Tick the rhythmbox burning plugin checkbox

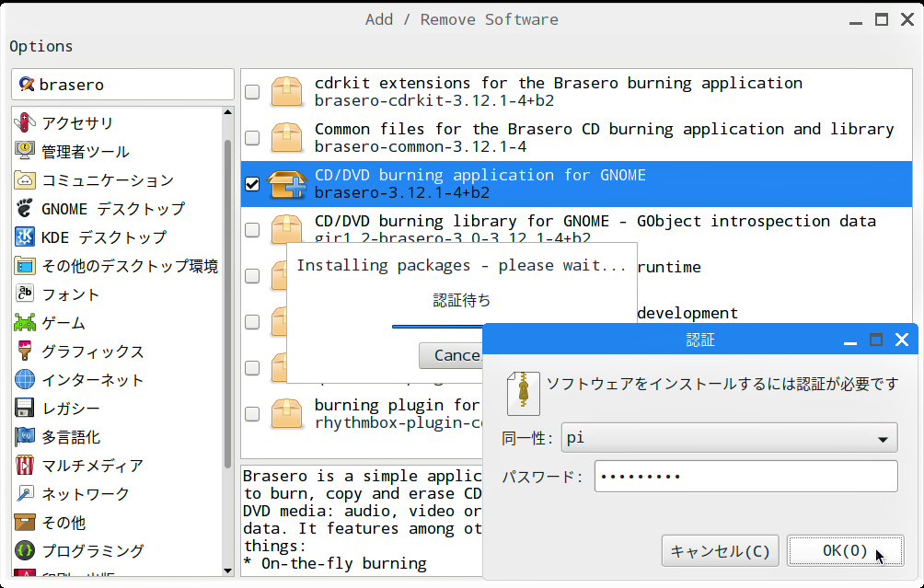(252, 413)
